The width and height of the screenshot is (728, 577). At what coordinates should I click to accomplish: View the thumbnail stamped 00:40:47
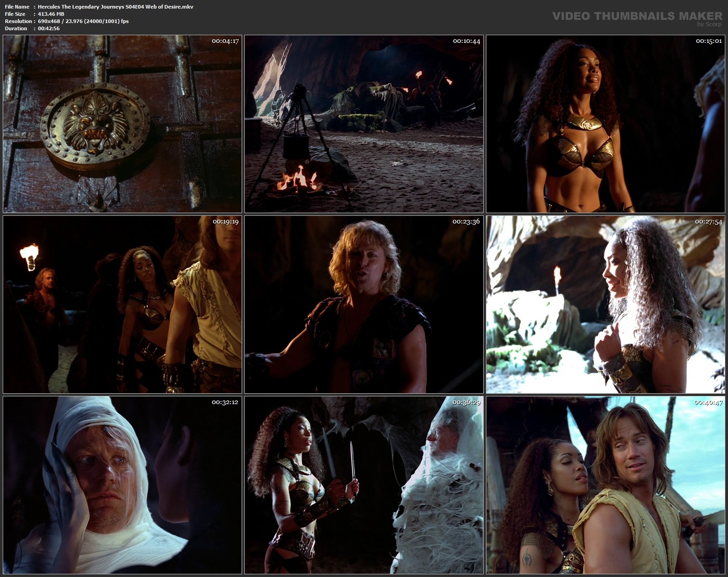tap(605, 485)
